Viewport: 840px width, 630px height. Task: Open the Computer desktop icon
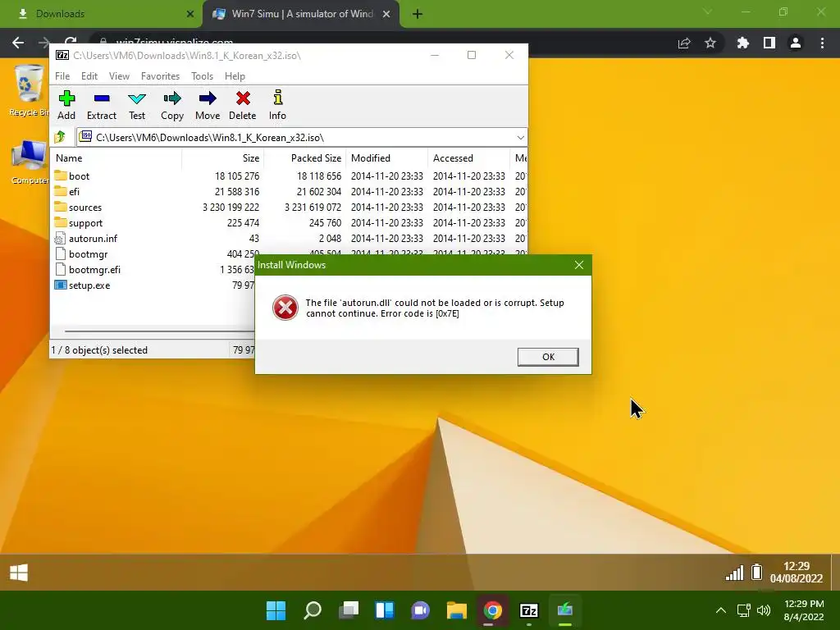tap(29, 162)
